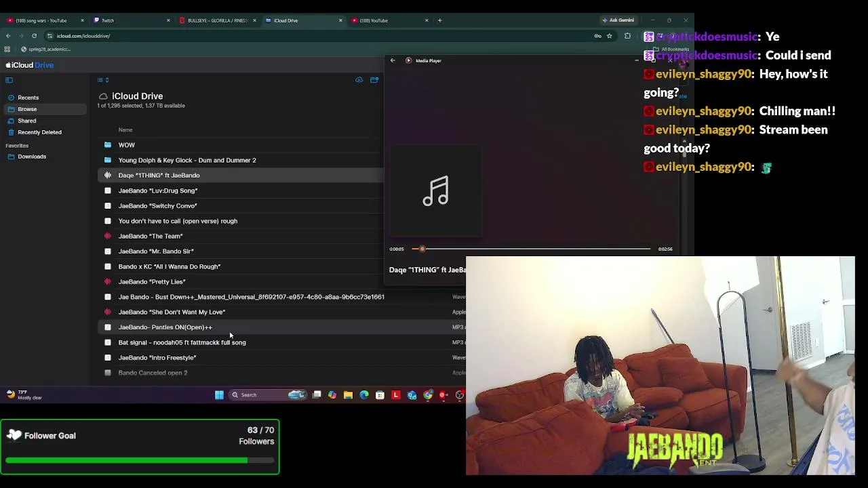Open the weather widget showing Mostly clear
This screenshot has height=488, width=868.
coord(24,395)
